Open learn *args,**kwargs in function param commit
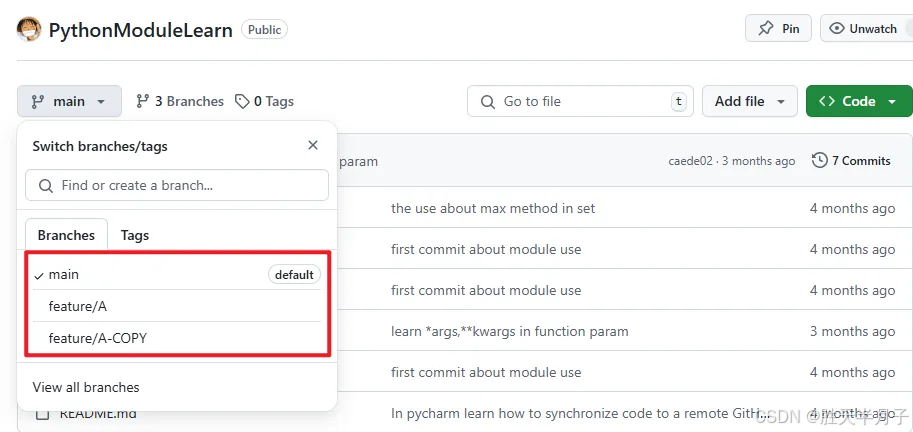 pyautogui.click(x=509, y=332)
